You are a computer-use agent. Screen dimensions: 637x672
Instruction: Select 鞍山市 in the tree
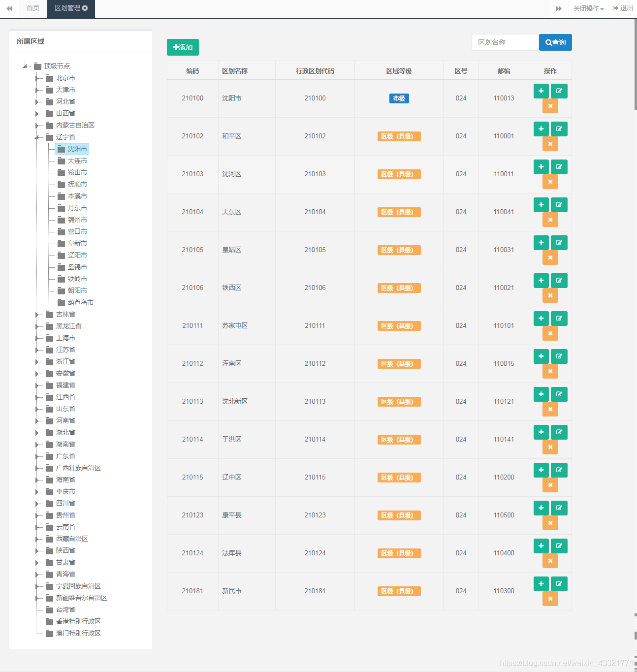click(x=77, y=173)
